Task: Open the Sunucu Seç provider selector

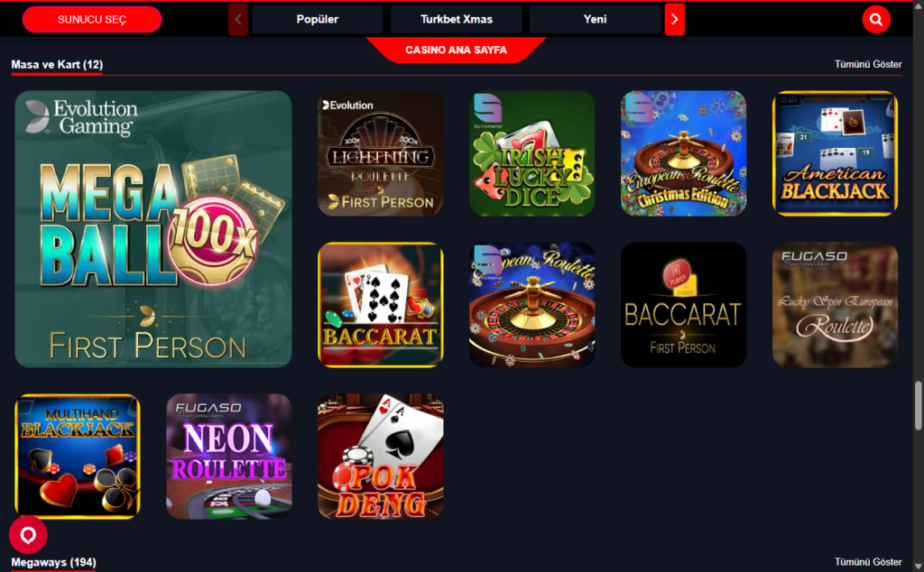Action: tap(92, 20)
